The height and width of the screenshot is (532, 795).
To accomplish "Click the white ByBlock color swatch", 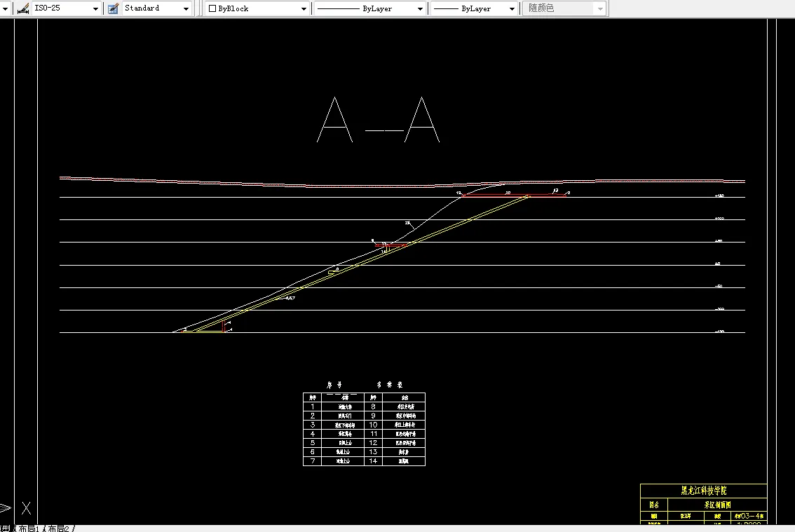I will (x=212, y=8).
